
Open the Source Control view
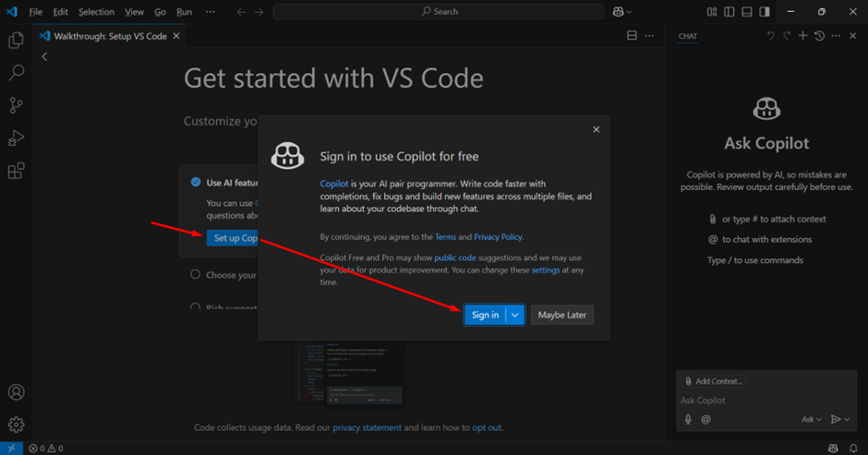(x=16, y=105)
